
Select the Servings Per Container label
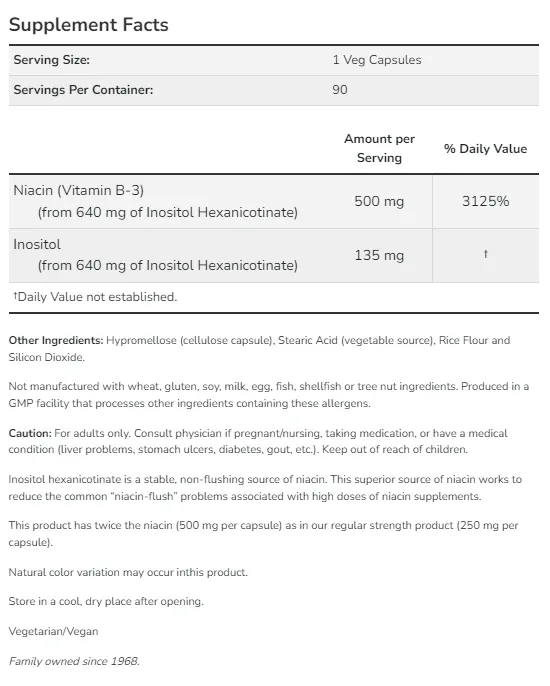click(x=84, y=90)
